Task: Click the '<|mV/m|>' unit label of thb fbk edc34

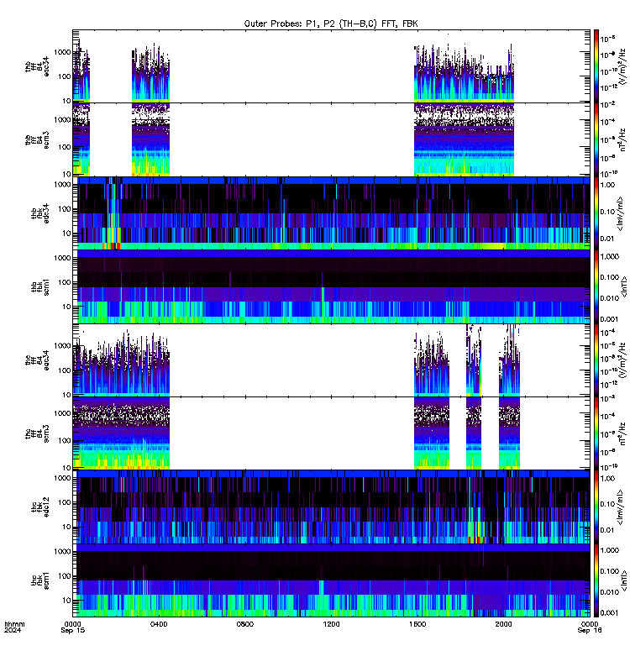Action: [620, 213]
